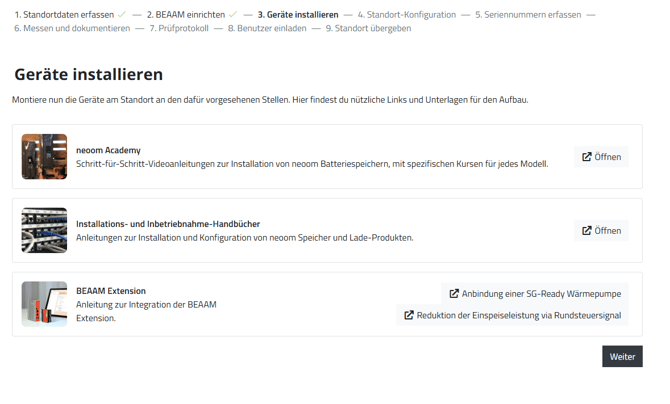Open the Installations-Handbücher link
This screenshot has height=404, width=670.
pos(601,231)
